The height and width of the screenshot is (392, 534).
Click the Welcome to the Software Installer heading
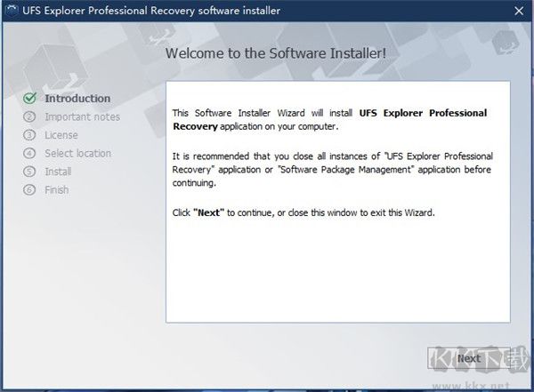276,53
